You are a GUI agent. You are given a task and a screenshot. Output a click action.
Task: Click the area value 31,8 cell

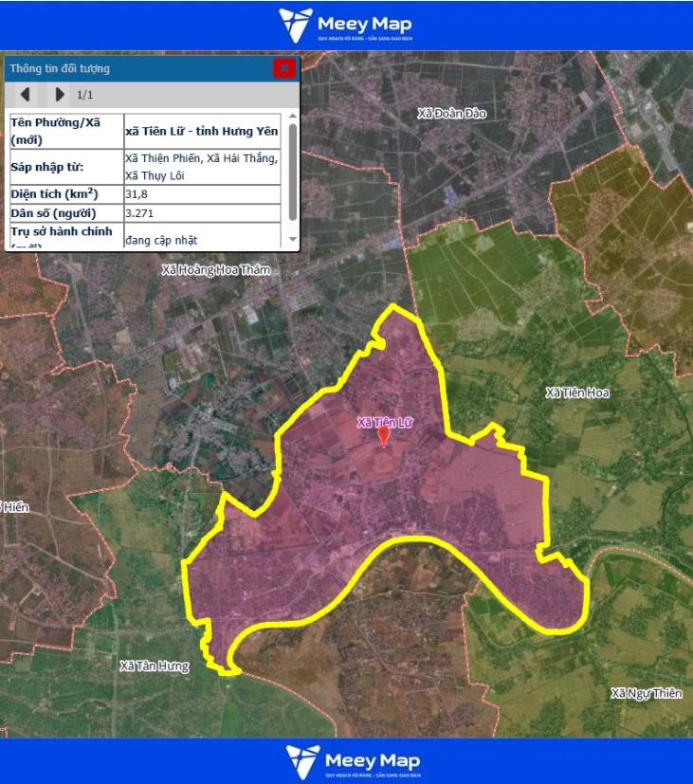[x=202, y=193]
